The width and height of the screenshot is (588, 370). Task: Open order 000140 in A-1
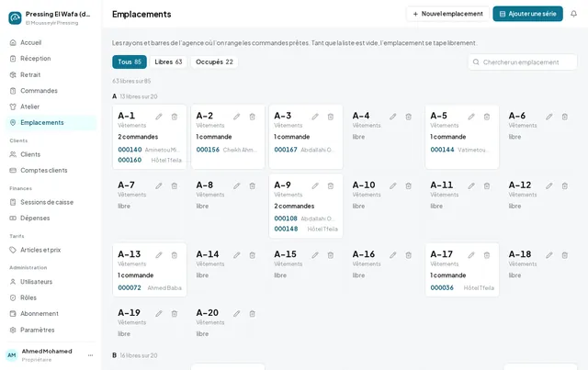click(130, 150)
